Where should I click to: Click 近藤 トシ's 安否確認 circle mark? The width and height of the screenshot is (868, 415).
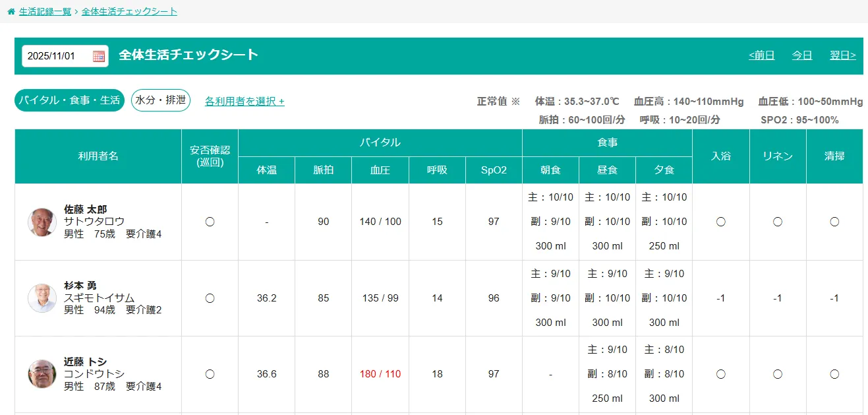coord(210,374)
